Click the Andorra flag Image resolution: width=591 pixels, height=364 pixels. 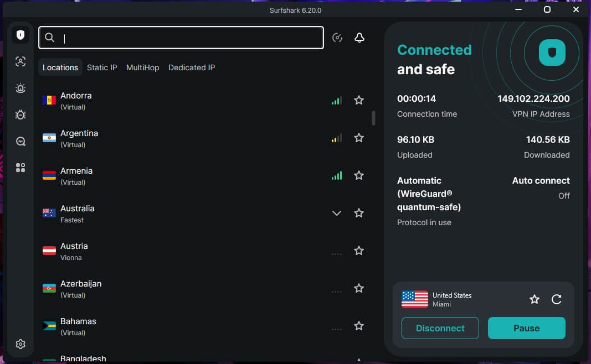click(49, 100)
